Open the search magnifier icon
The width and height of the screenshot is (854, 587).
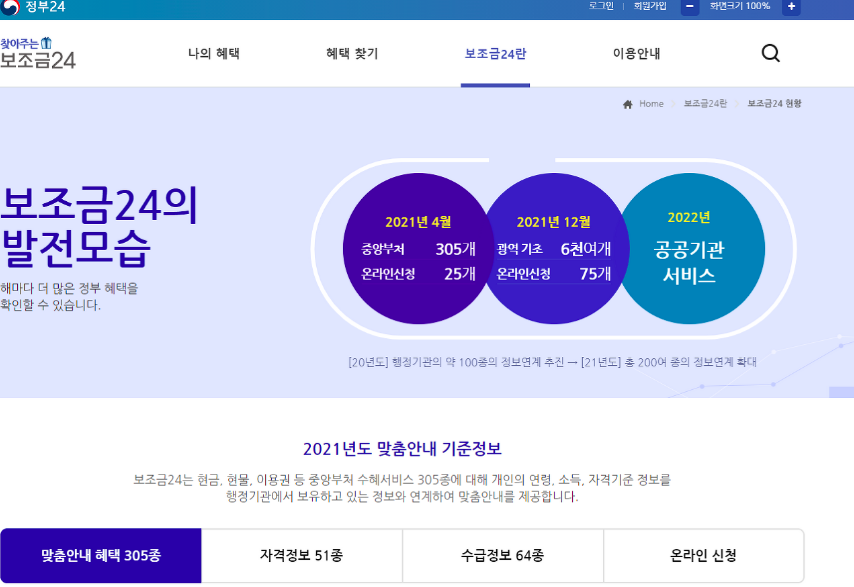771,53
